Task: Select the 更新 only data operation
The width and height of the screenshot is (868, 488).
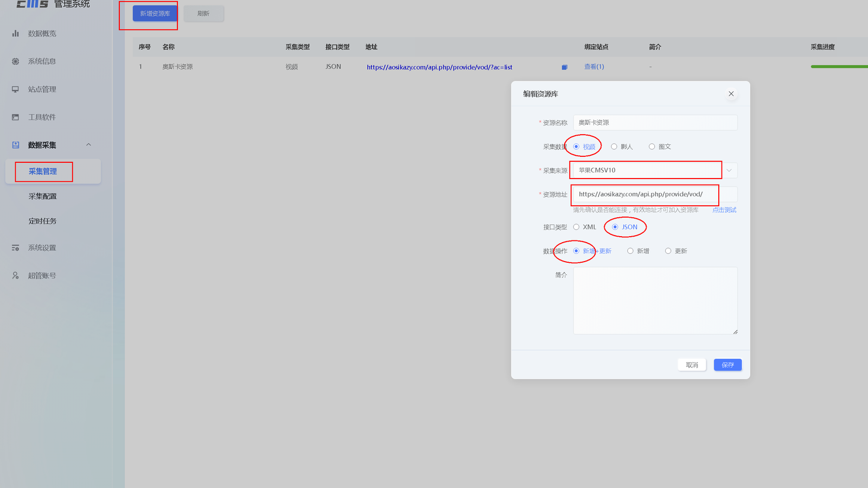Action: pyautogui.click(x=676, y=251)
